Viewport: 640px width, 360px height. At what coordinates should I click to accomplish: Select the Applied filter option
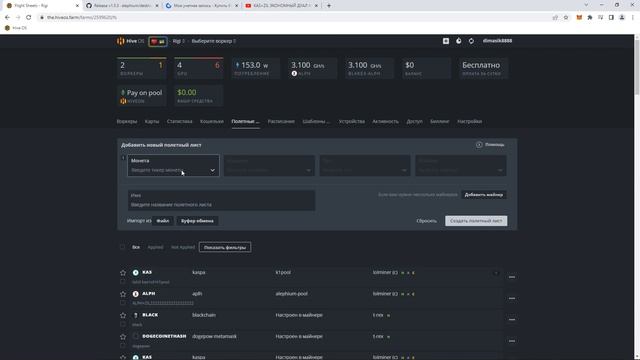(x=155, y=247)
